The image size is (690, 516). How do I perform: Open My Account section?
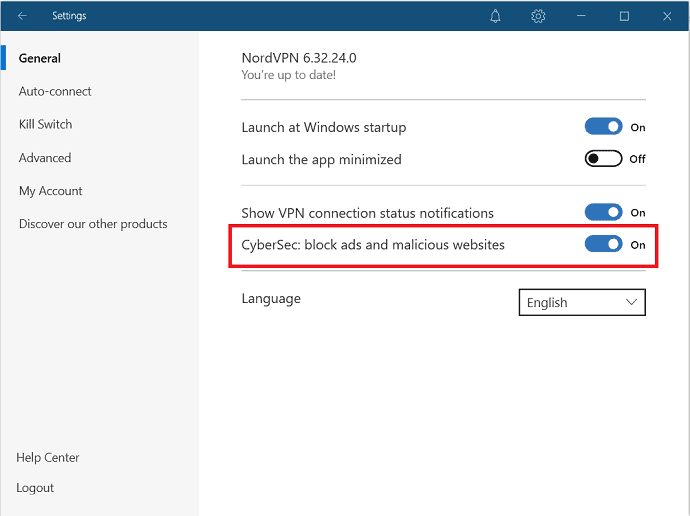51,191
